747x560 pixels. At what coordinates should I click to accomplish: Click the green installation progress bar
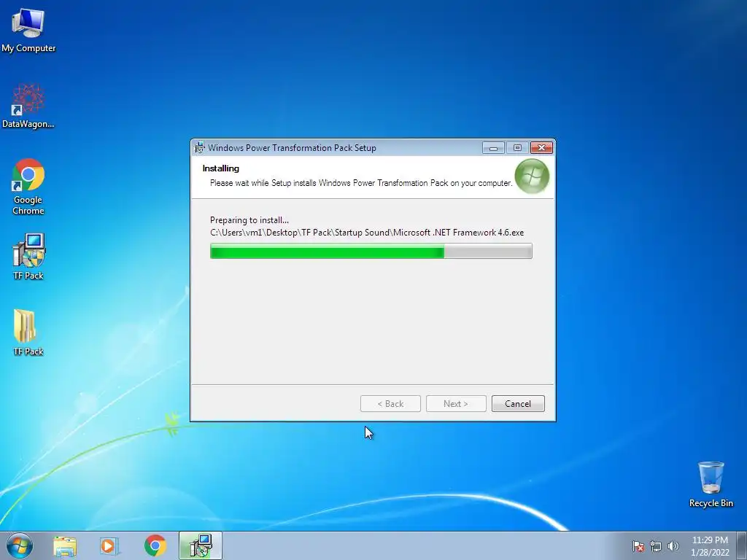pyautogui.click(x=371, y=251)
